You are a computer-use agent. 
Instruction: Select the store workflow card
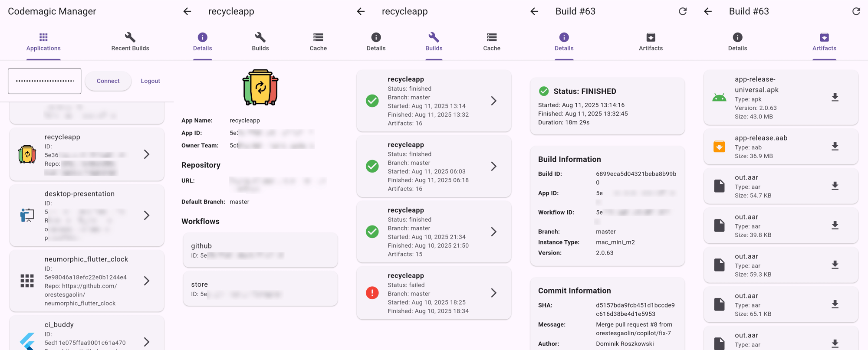[260, 289]
